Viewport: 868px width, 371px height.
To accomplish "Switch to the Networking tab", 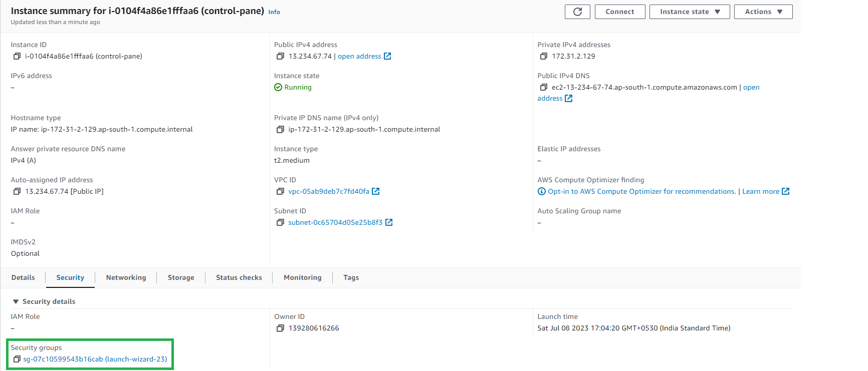I will 126,278.
